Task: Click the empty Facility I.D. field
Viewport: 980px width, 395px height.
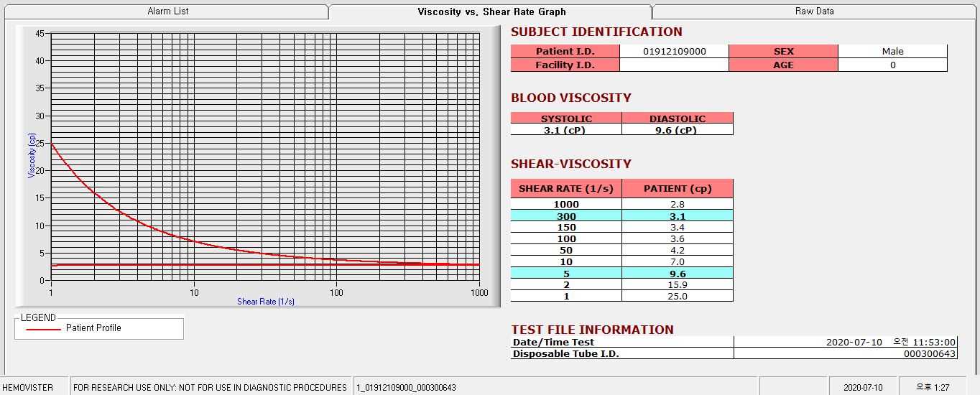Action: [674, 65]
